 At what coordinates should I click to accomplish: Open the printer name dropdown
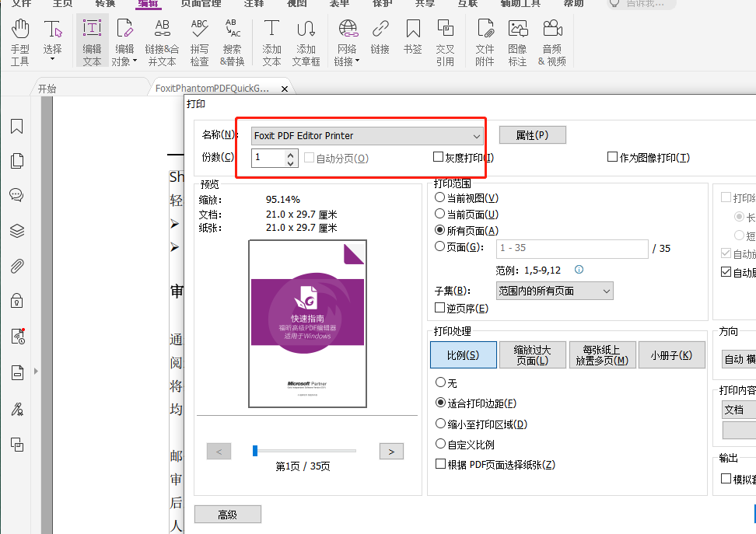coord(478,135)
